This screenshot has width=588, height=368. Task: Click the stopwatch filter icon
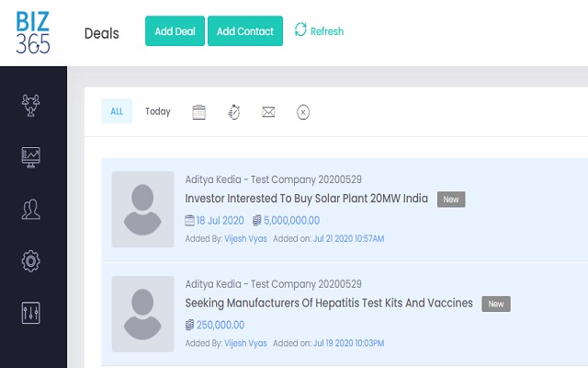234,112
